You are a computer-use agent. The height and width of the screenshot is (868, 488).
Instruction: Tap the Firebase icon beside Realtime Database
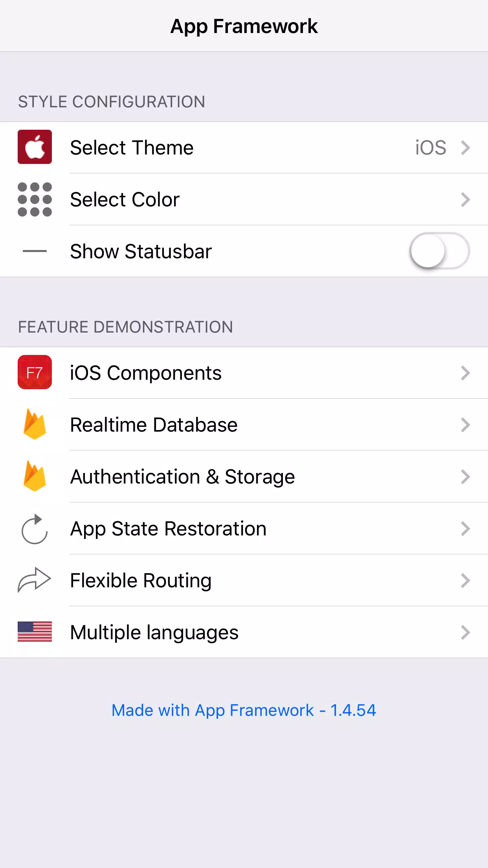click(35, 424)
